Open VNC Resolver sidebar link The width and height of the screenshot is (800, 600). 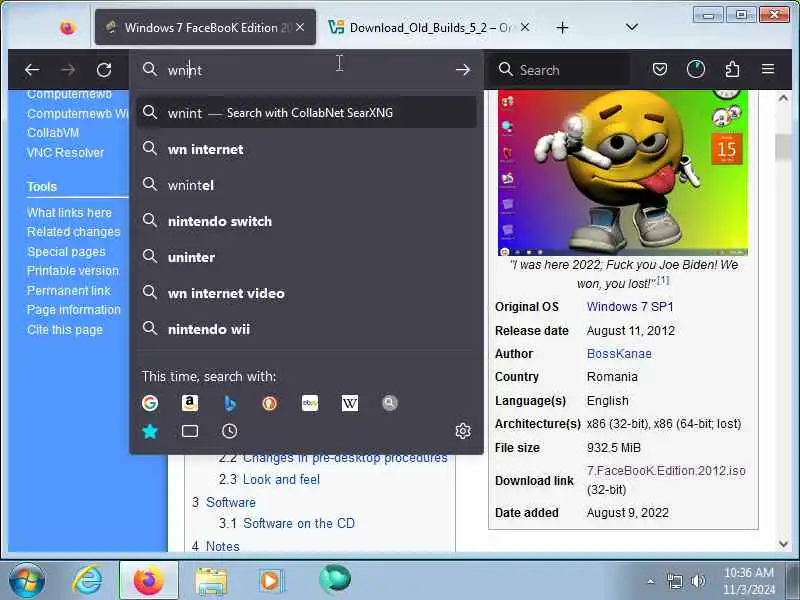point(65,153)
